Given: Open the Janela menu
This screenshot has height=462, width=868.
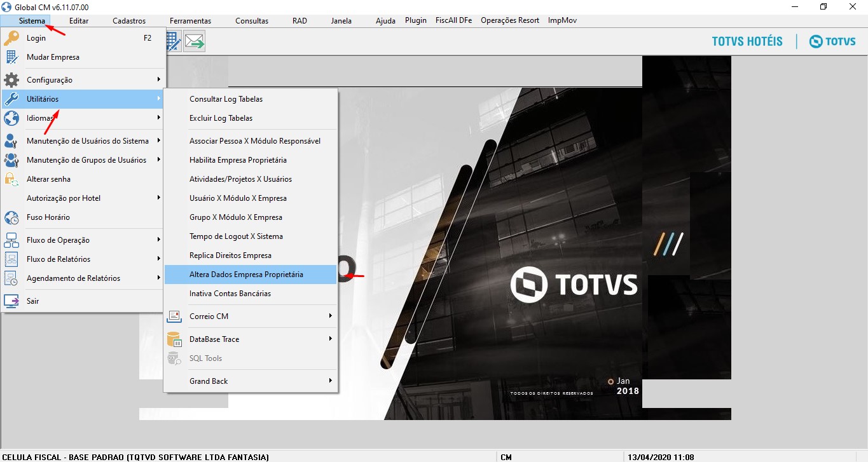Looking at the screenshot, I should [x=341, y=21].
